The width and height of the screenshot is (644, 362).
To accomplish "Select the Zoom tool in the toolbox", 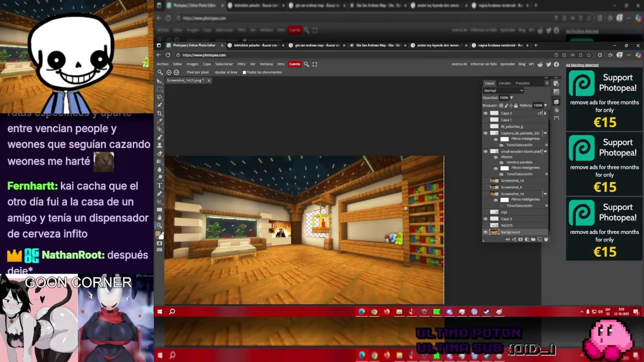I will (160, 225).
